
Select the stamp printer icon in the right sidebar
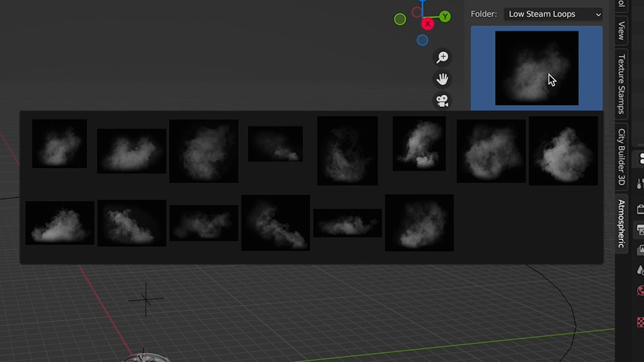[640, 230]
